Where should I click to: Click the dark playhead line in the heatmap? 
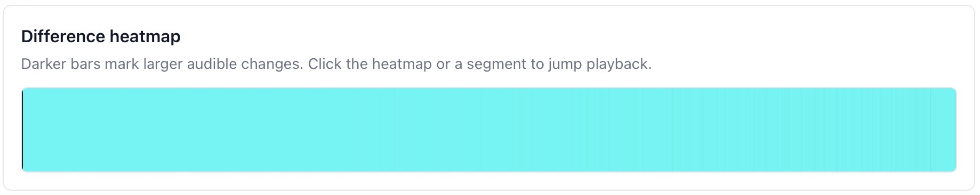click(x=22, y=130)
